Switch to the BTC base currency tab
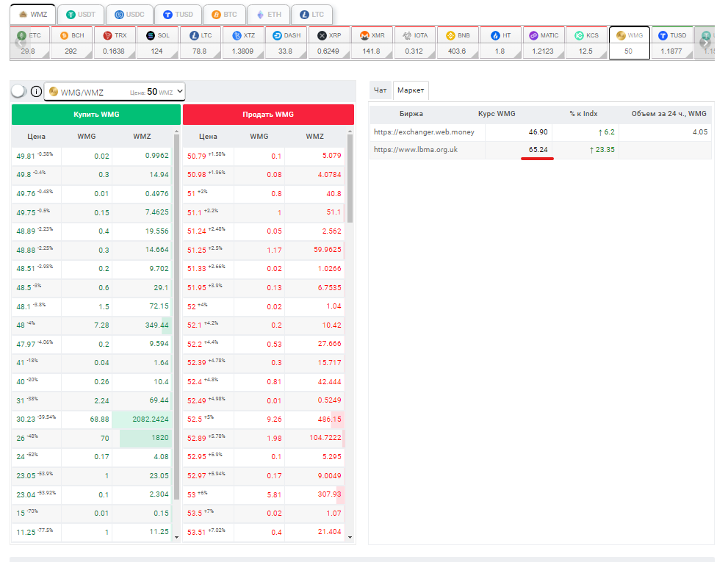Viewport: 728px width, 562px height. pos(224,15)
